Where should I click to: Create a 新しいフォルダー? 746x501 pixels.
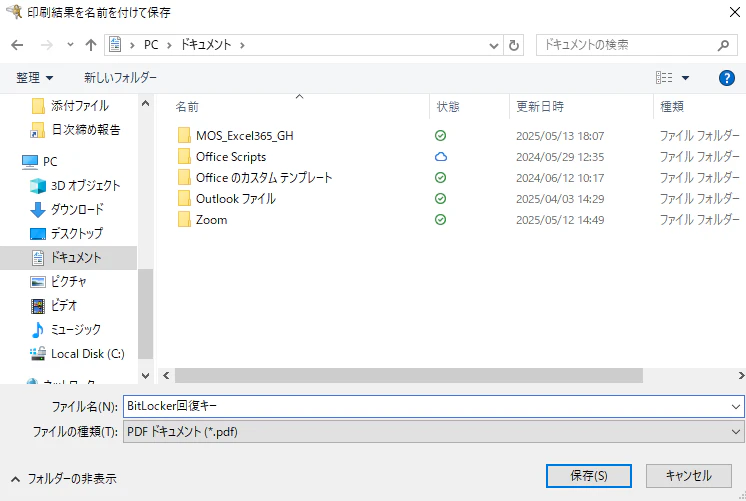click(x=120, y=78)
